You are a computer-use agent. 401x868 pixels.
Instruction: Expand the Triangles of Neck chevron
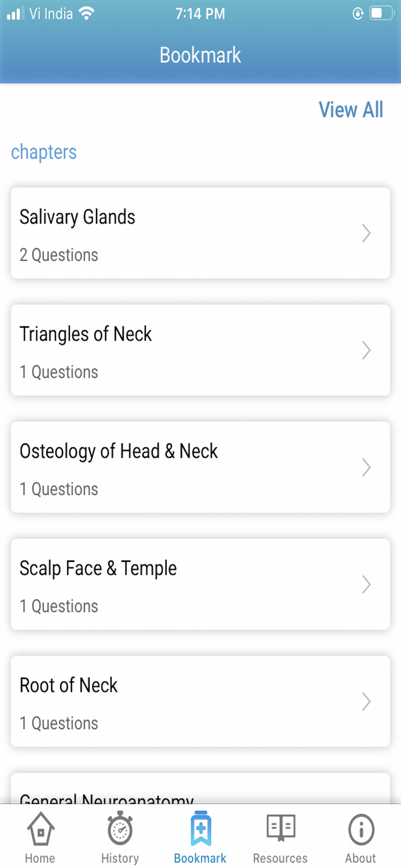[x=366, y=350]
